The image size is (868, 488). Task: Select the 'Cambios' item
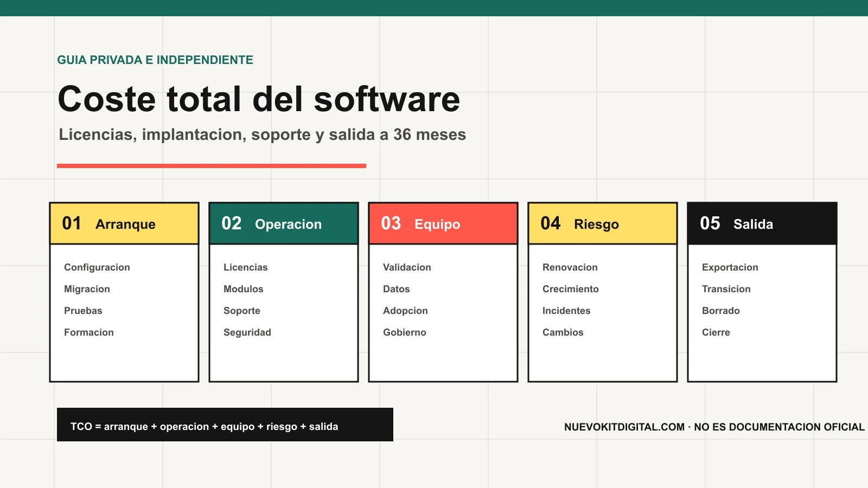point(563,332)
